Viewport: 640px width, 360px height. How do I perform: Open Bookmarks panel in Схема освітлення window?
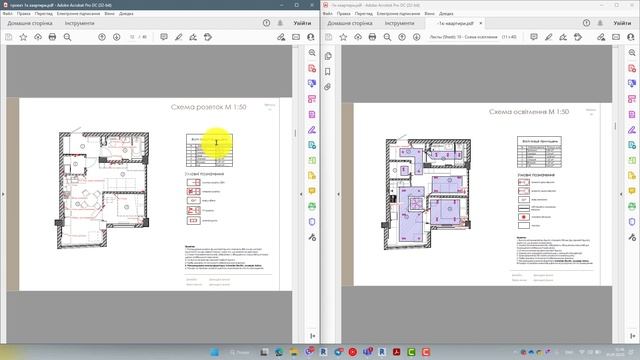pos(328,71)
